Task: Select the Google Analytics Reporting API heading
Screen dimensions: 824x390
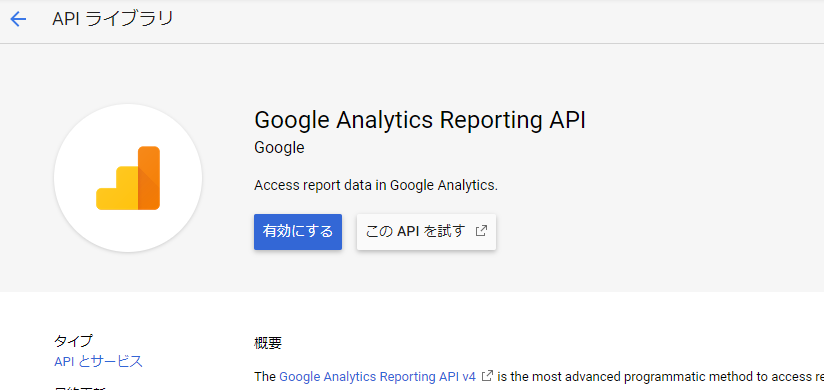Action: tap(420, 120)
